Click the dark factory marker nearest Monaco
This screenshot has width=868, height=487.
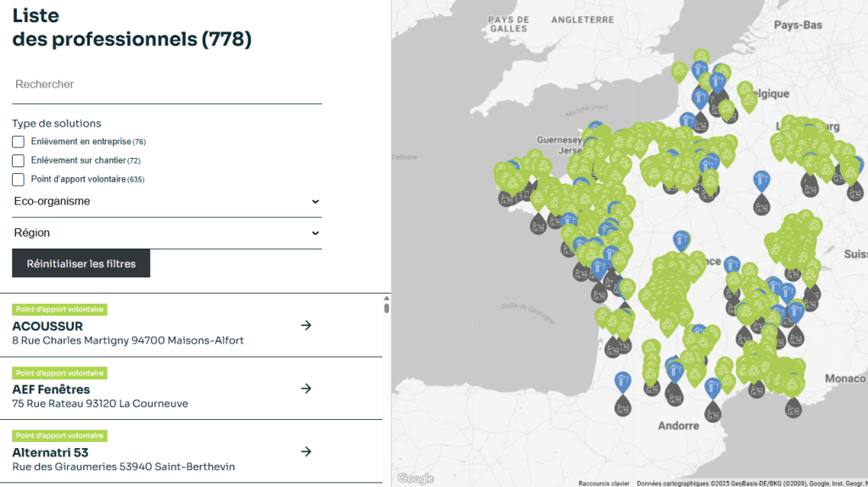(x=793, y=406)
